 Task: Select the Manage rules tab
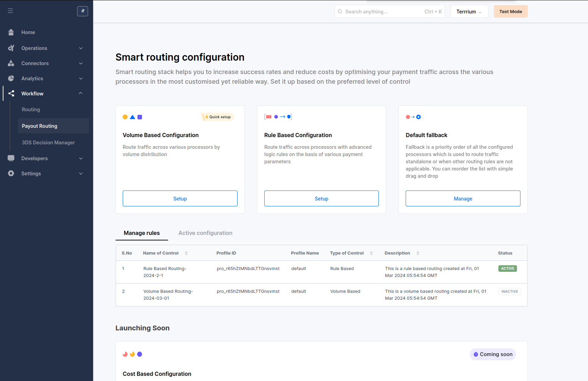(x=142, y=233)
